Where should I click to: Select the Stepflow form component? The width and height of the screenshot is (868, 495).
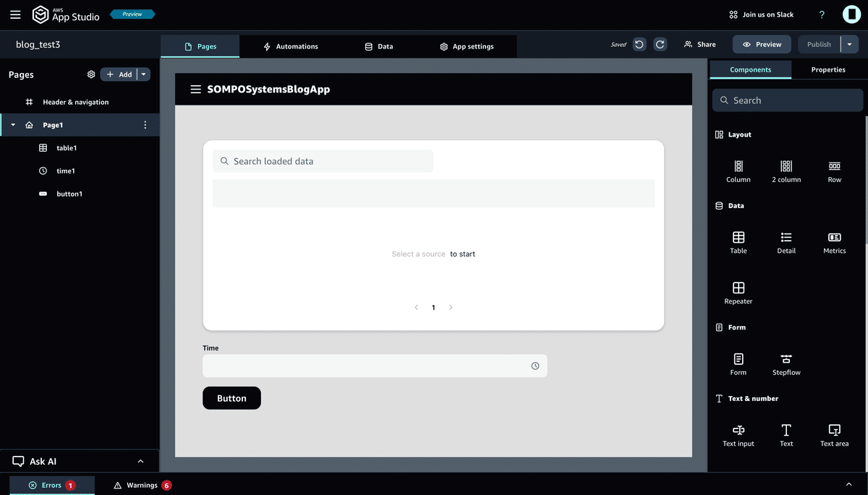[x=786, y=363]
